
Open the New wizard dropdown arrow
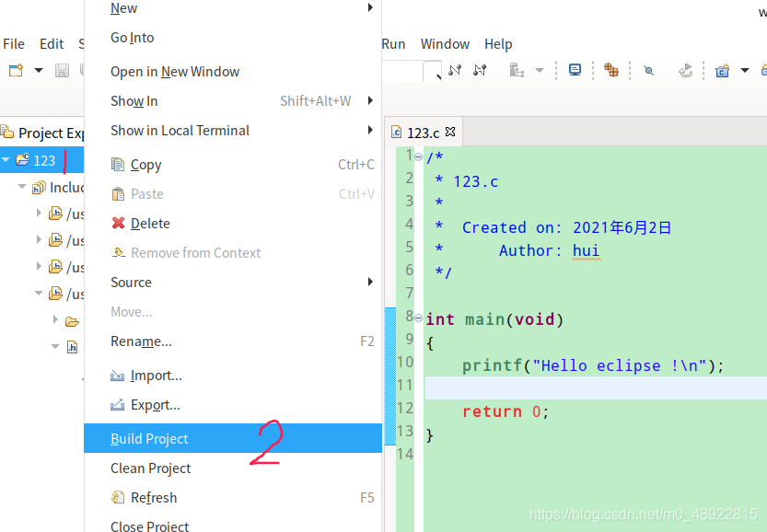(x=38, y=70)
